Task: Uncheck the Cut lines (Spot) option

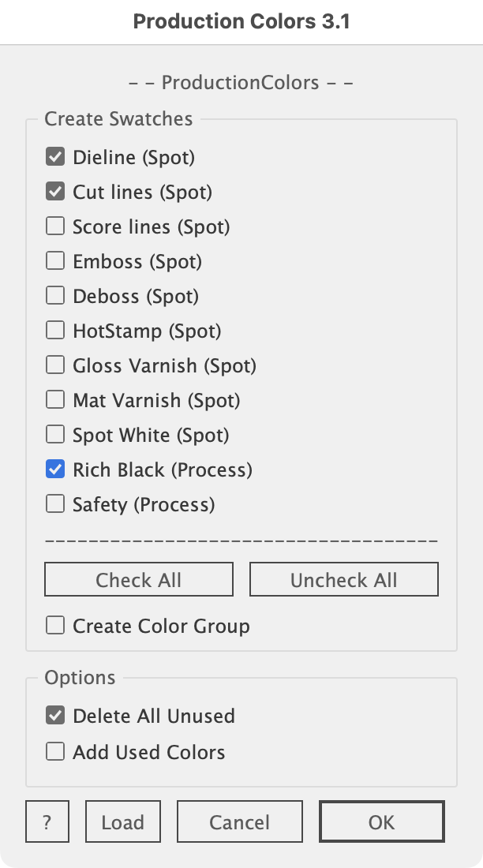Action: (x=55, y=192)
